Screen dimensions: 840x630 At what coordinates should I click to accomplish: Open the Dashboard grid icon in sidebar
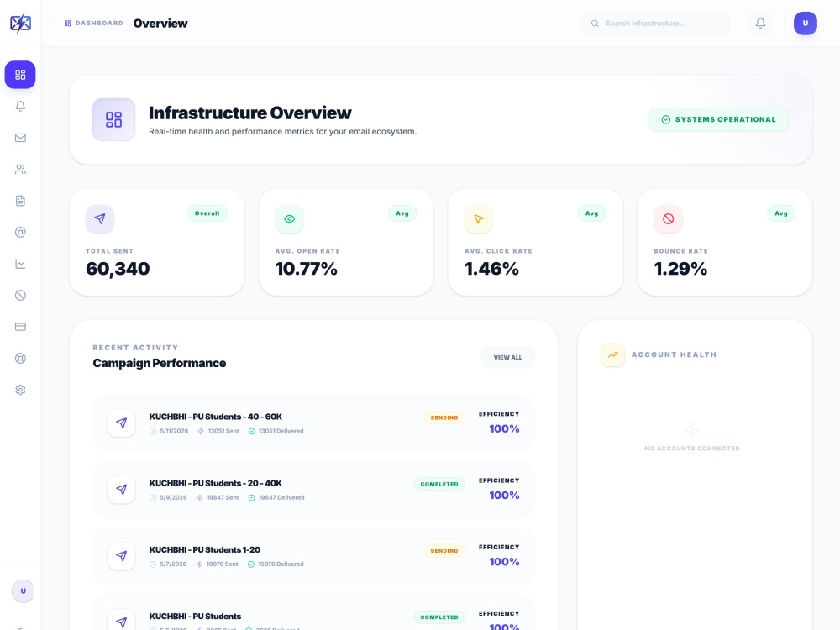coord(20,75)
